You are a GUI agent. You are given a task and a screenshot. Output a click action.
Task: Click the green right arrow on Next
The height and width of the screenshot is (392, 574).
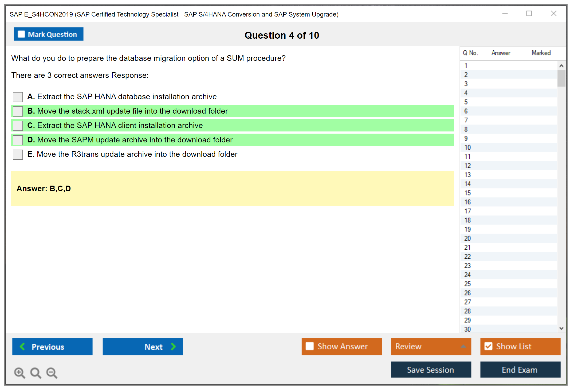[x=174, y=346]
